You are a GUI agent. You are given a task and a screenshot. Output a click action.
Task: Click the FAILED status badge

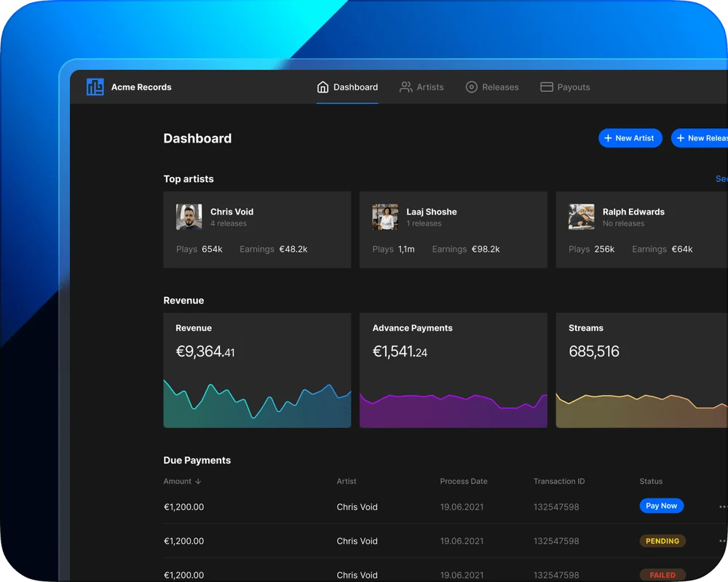pyautogui.click(x=662, y=575)
